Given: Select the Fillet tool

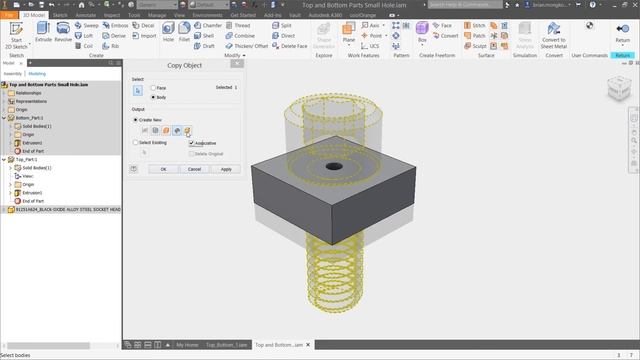Looking at the screenshot, I should tap(184, 32).
